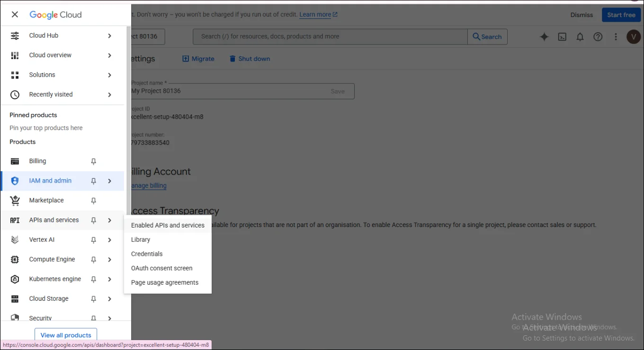This screenshot has width=644, height=350.
Task: Expand IAM and admin submenu arrow
Action: point(109,181)
